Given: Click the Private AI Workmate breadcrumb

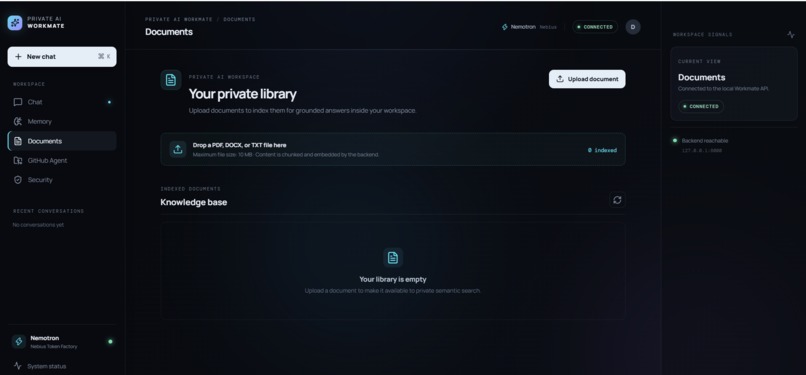Looking at the screenshot, I should pos(178,20).
